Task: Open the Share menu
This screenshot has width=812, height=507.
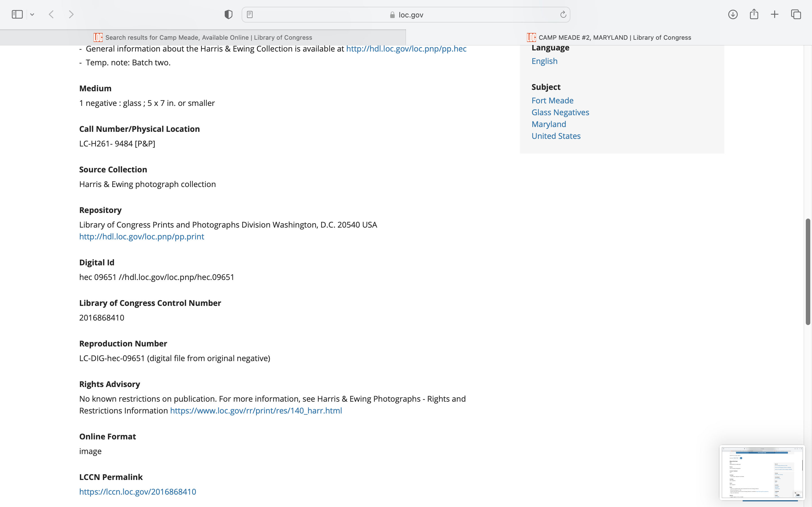Action: coord(754,14)
